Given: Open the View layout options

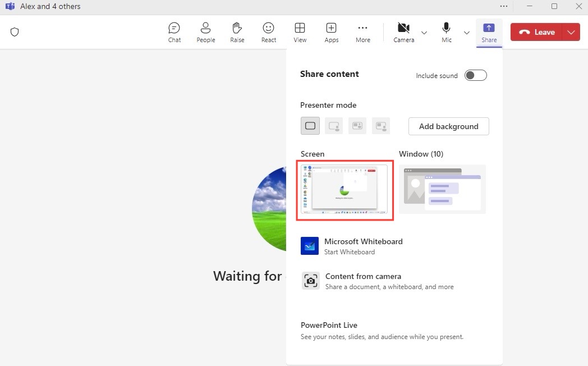Looking at the screenshot, I should click(x=300, y=32).
